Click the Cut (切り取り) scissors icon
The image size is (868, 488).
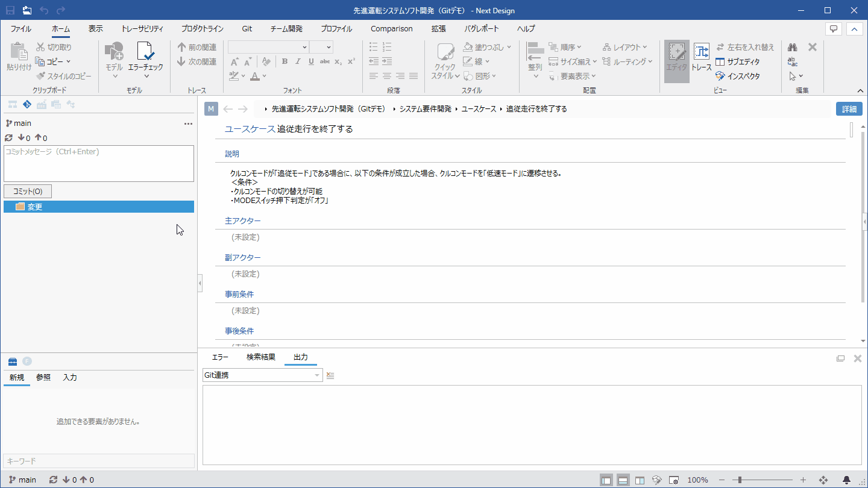40,47
